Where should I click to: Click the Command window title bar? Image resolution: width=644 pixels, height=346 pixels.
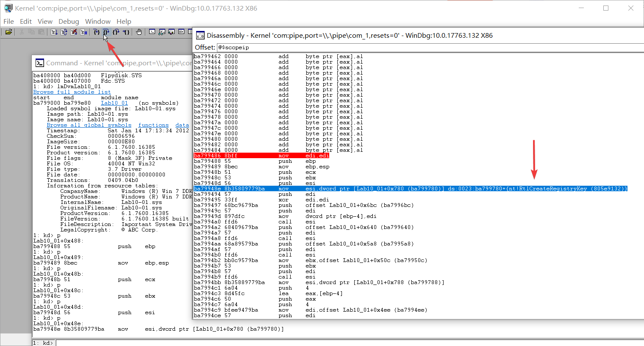[x=112, y=63]
